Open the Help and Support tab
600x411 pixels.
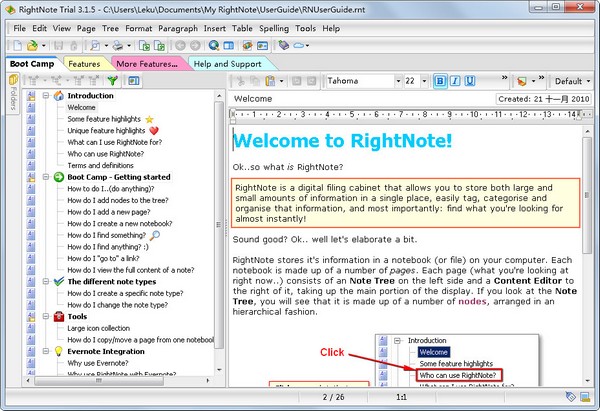point(227,64)
